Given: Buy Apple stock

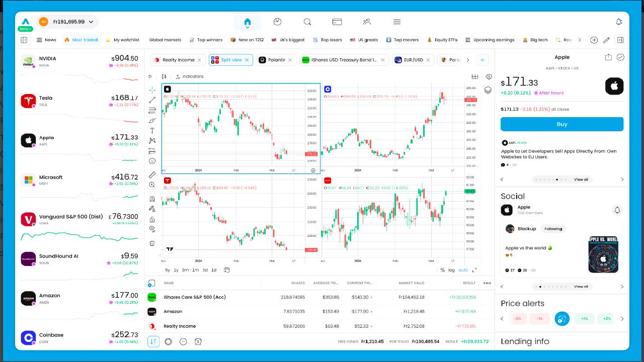Looking at the screenshot, I should pyautogui.click(x=562, y=124).
